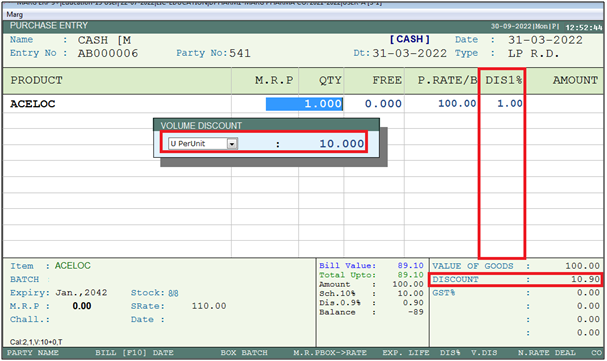Select the QTY field showing 1.000
607x361 pixels.
304,104
